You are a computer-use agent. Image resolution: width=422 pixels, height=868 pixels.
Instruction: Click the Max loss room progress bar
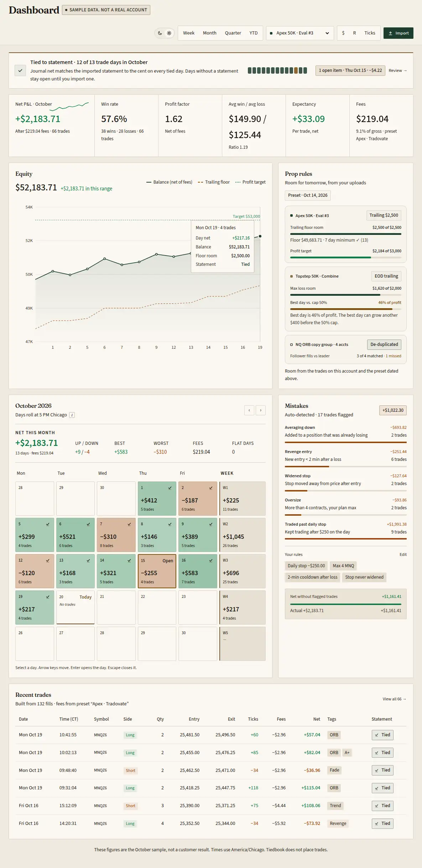(x=346, y=295)
